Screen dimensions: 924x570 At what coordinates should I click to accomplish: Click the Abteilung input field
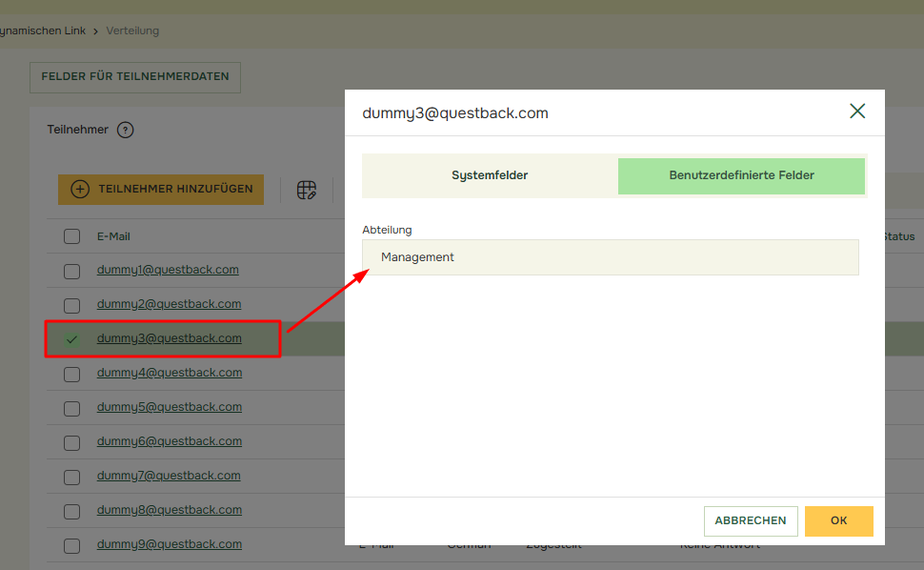point(610,257)
